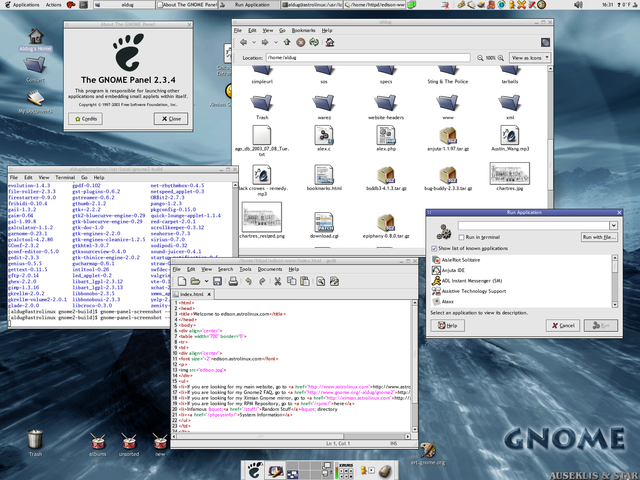This screenshot has width=640, height=480.
Task: Open the Actions menu on top panel
Action: 53,5
